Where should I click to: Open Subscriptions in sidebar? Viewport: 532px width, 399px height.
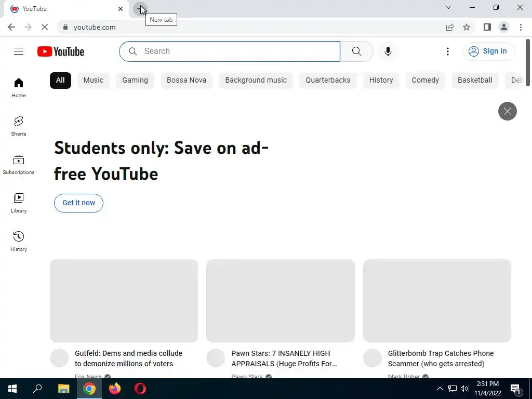pos(19,165)
